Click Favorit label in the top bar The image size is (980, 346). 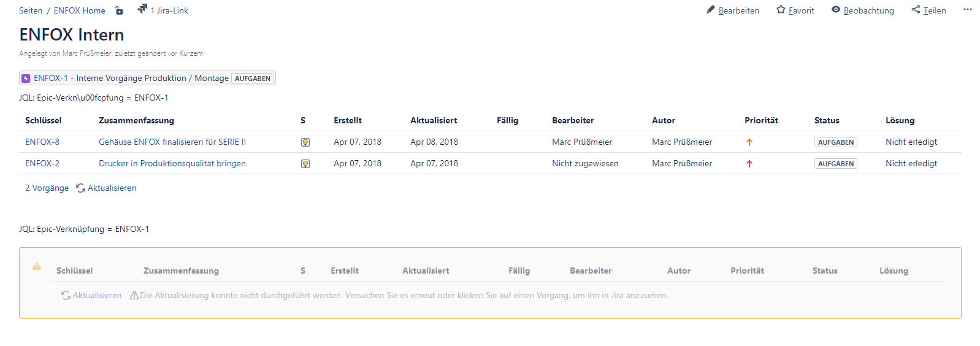click(x=801, y=10)
